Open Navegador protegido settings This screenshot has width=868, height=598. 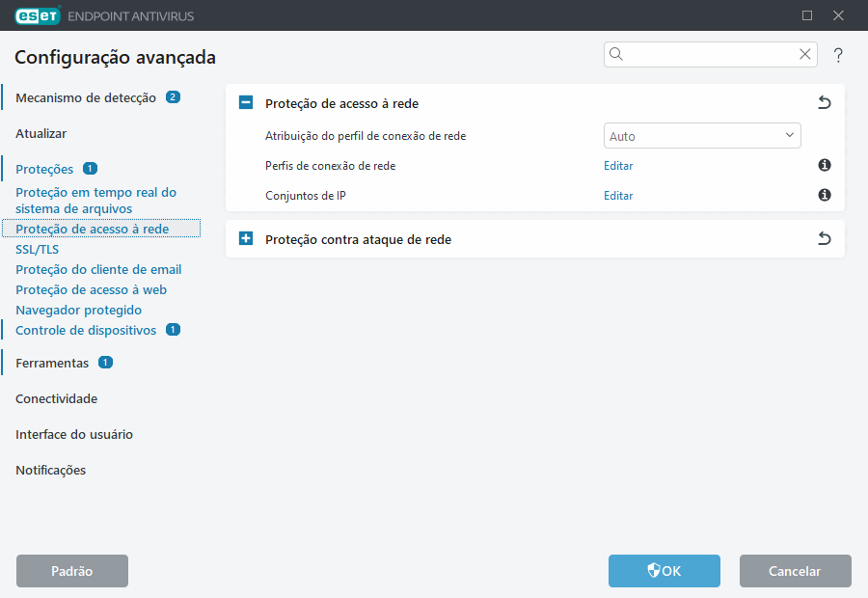click(x=79, y=310)
